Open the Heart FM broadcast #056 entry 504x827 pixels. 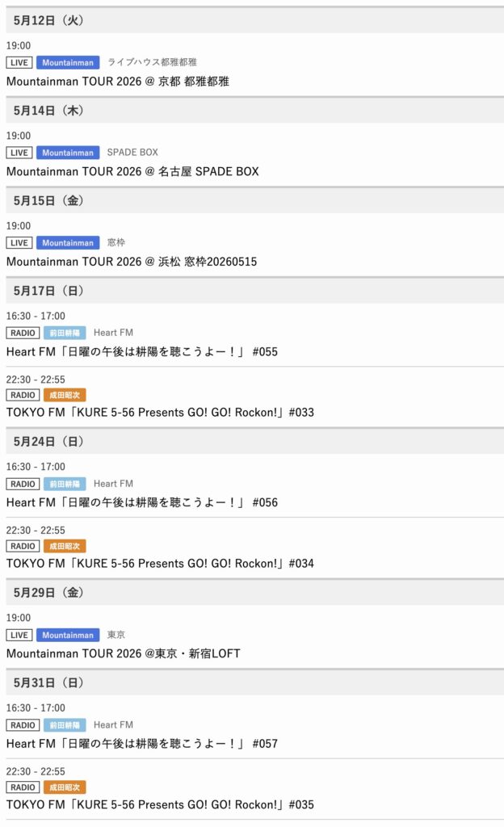[142, 502]
